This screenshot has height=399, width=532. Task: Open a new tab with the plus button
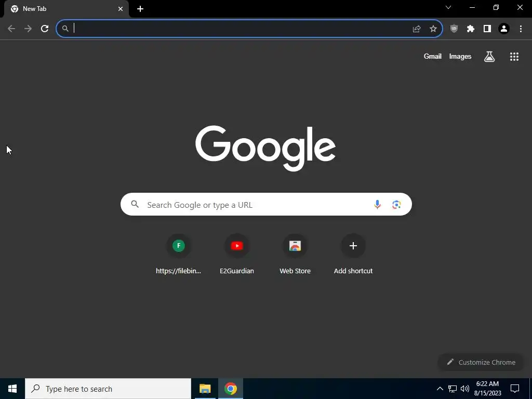pos(140,9)
